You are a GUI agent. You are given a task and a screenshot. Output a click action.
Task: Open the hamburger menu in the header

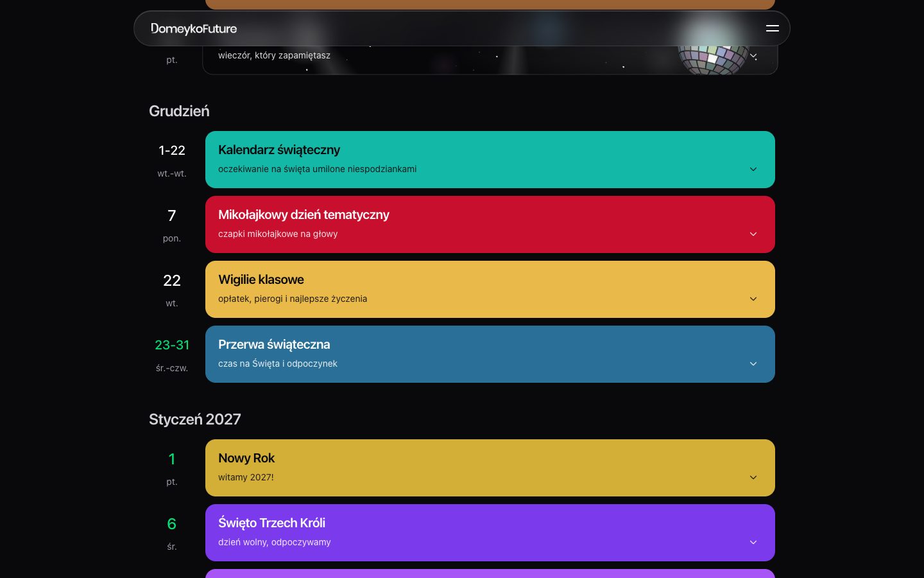point(773,28)
